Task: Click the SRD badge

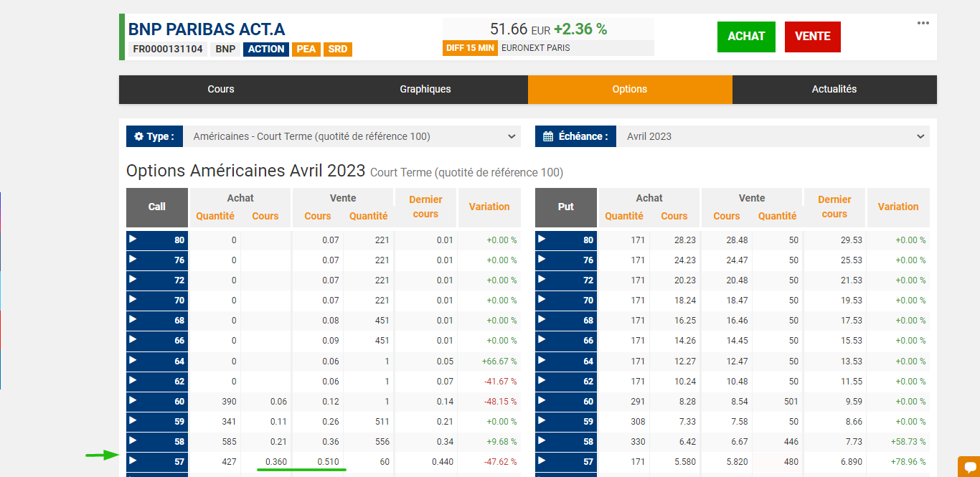Action: pos(337,49)
